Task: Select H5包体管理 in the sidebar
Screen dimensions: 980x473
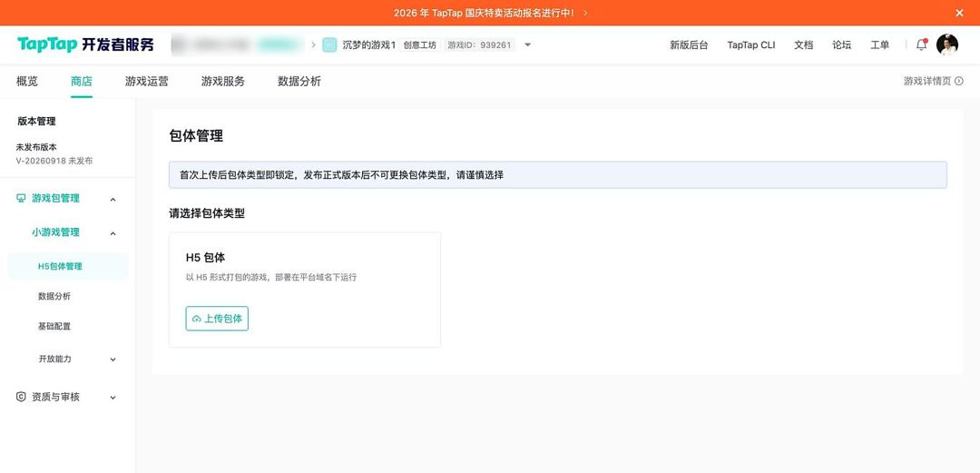Action: pos(68,267)
